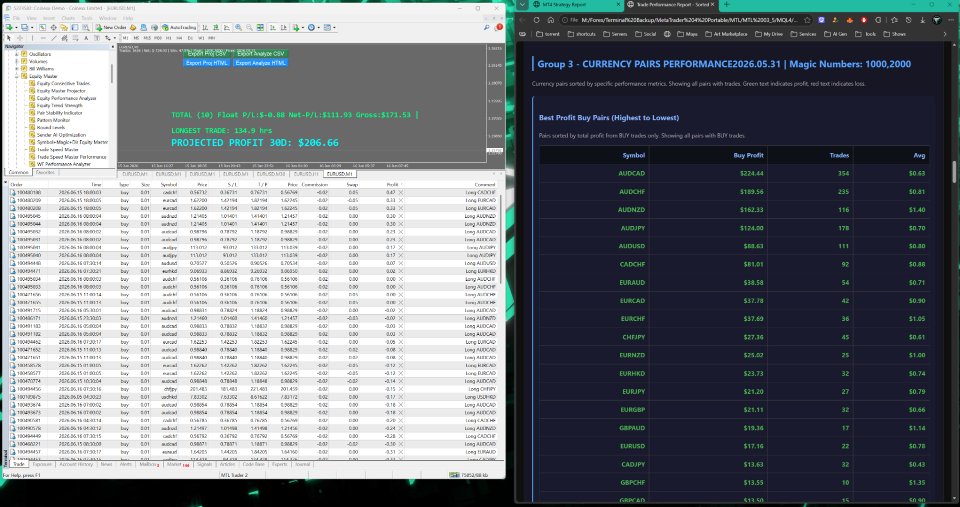Select the text label 'A' tool
This screenshot has width=960, height=507.
click(x=86, y=38)
